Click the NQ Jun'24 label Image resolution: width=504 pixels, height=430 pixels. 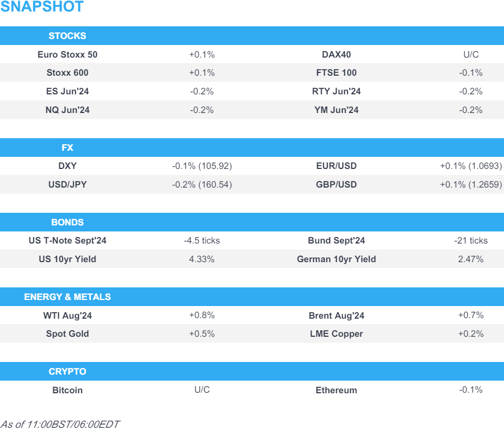tap(67, 110)
